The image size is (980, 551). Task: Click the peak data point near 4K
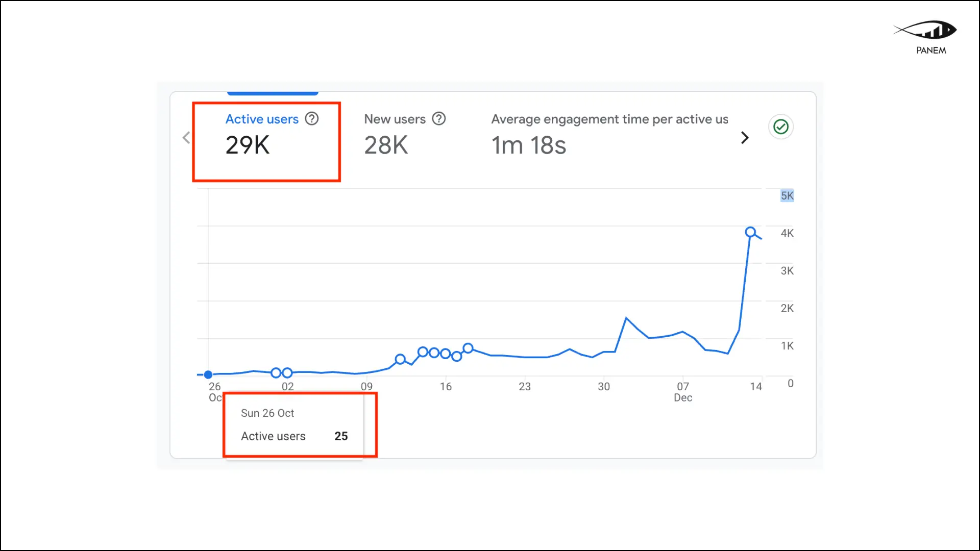coord(750,233)
